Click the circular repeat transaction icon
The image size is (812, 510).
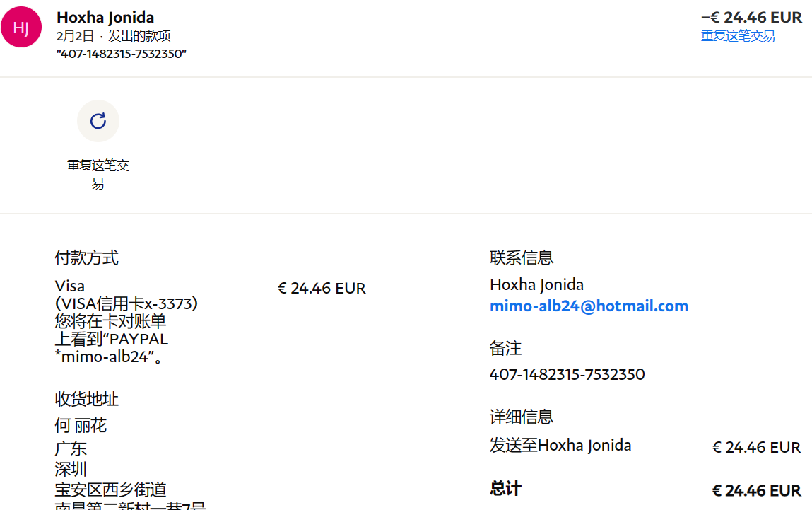click(98, 121)
